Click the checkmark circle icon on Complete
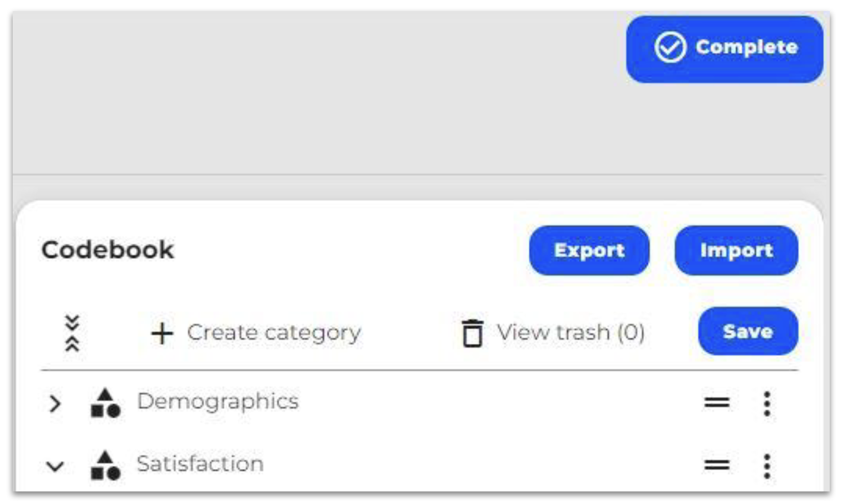This screenshot has height=504, width=847. point(670,47)
